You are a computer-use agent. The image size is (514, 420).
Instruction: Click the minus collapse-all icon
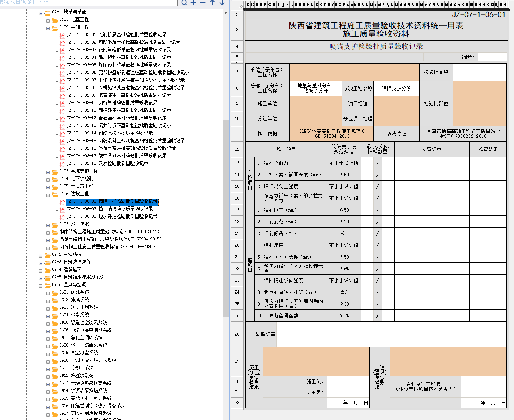(203, 3)
